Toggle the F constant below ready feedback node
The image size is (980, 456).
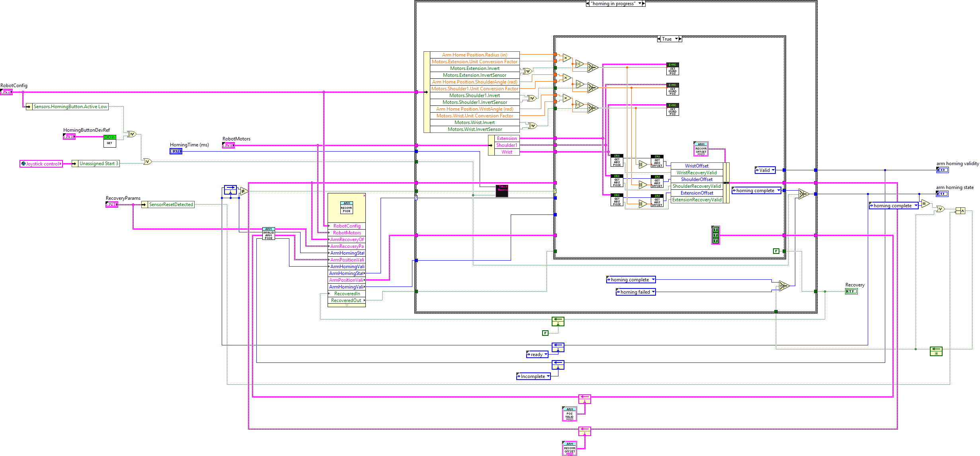pyautogui.click(x=545, y=333)
